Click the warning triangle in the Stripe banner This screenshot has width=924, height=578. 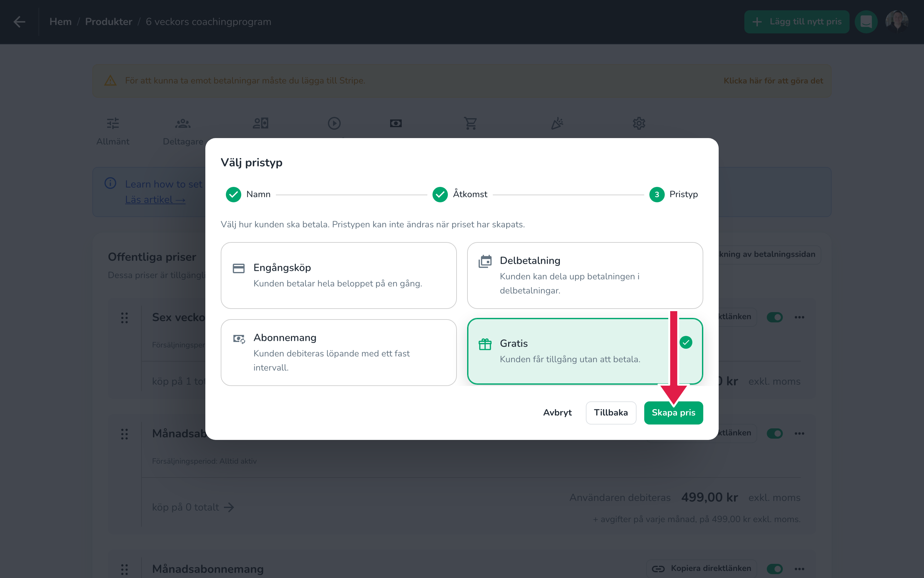point(110,81)
